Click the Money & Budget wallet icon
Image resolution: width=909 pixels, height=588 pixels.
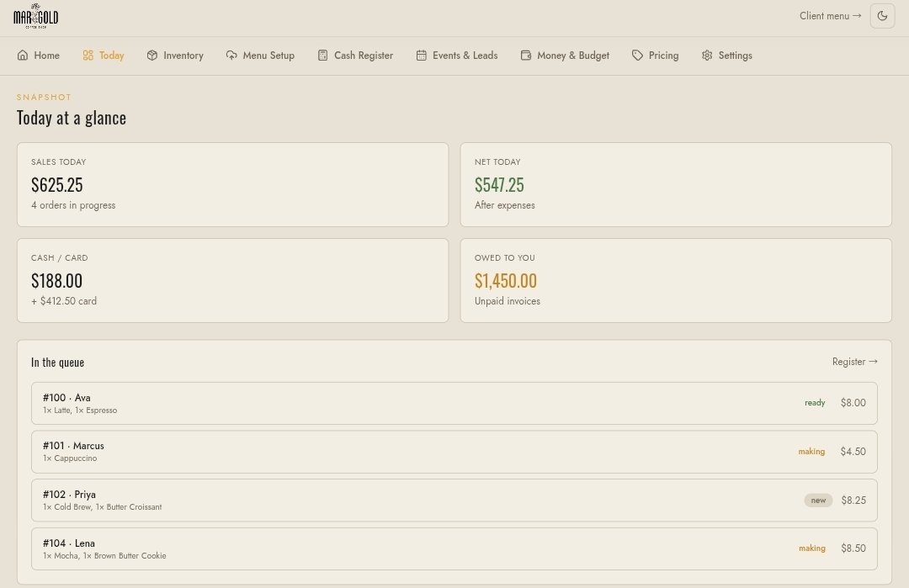pos(526,56)
